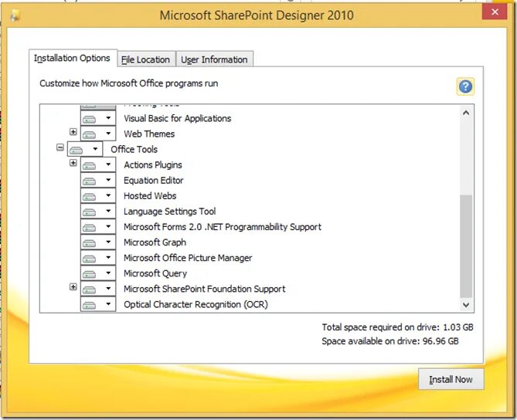Select the Actions Plugins row
The height and width of the screenshot is (420, 517).
pos(153,164)
